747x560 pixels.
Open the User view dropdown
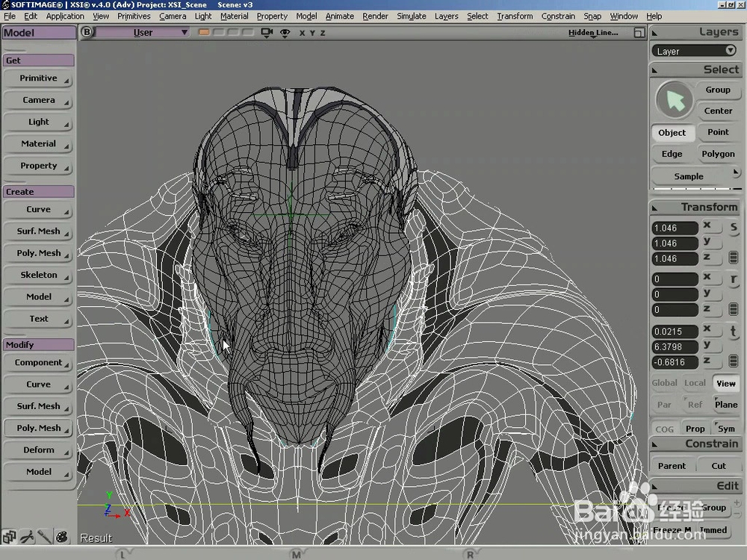(x=143, y=32)
